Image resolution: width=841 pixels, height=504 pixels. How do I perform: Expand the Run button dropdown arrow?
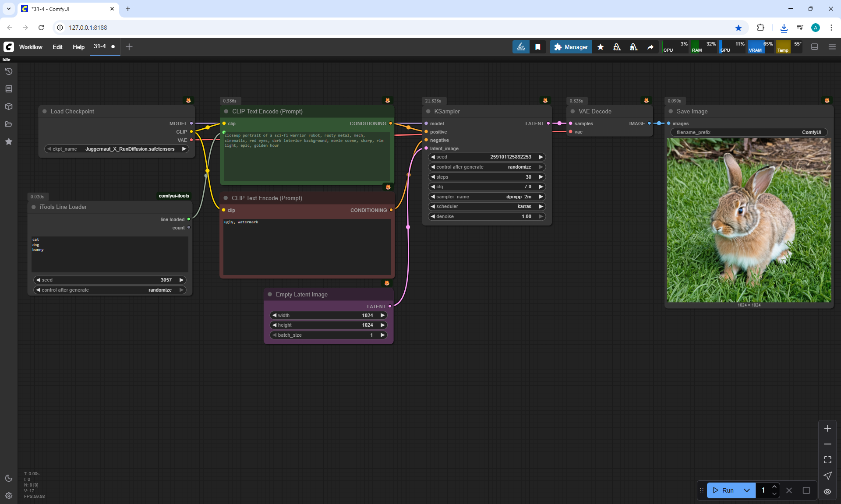[x=747, y=490]
